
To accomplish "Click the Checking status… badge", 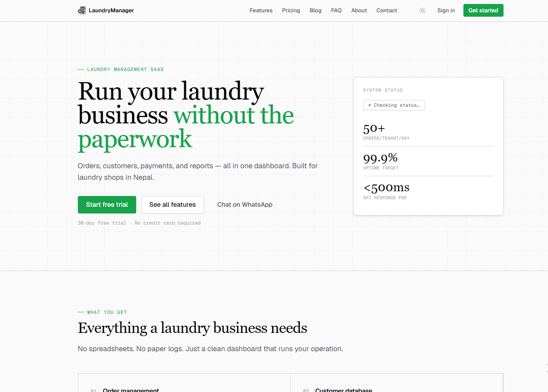I will click(394, 105).
